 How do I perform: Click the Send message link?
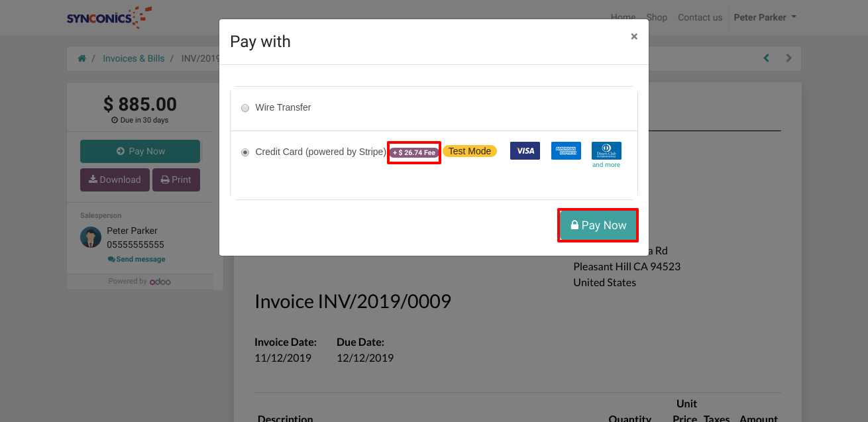136,259
